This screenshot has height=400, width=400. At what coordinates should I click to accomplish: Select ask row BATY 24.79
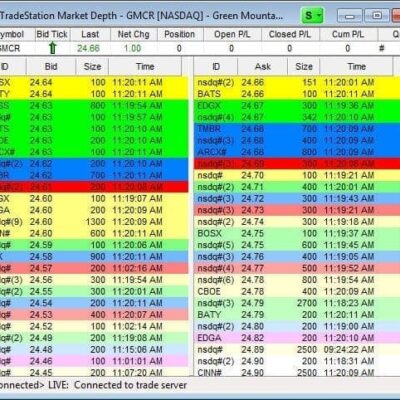click(x=297, y=315)
